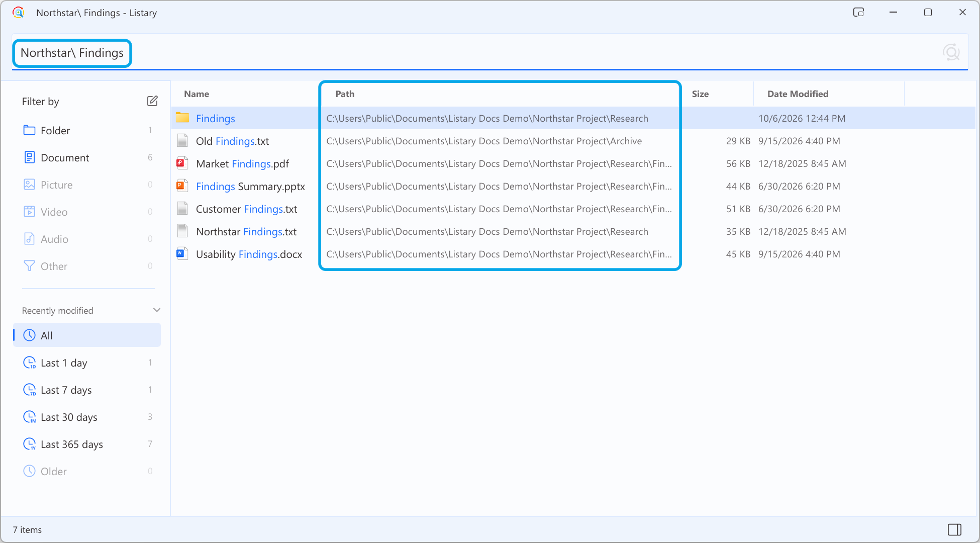
Task: Click the compact mode window icon in title bar
Action: tap(858, 13)
